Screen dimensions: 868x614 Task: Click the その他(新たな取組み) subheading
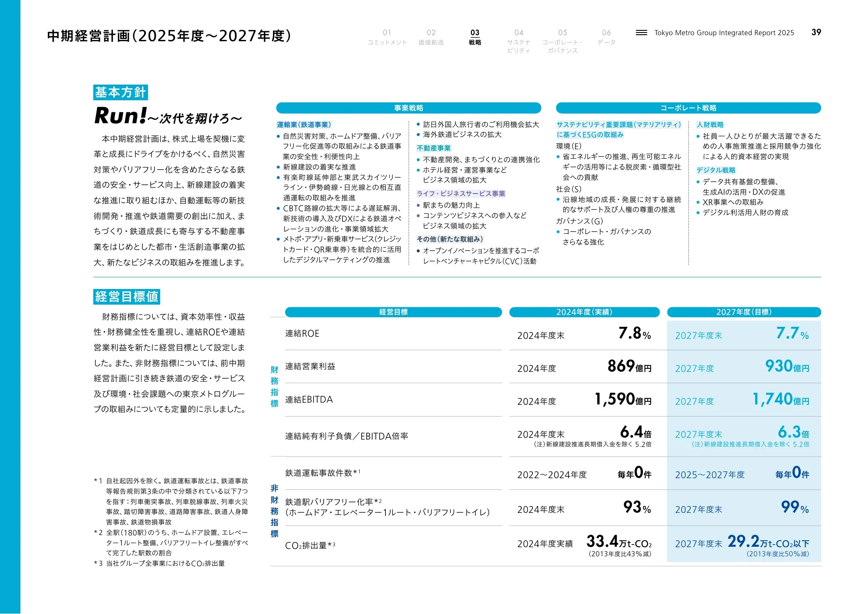click(x=450, y=240)
